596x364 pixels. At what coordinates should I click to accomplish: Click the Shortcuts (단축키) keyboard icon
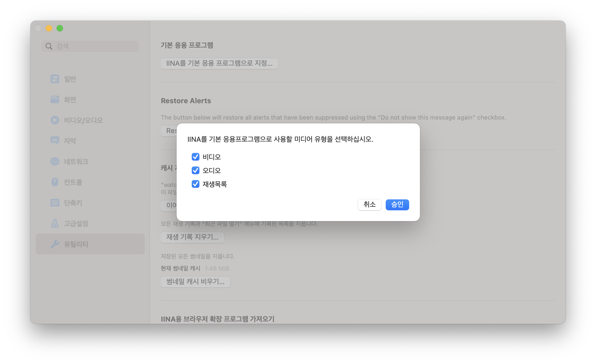pyautogui.click(x=55, y=203)
